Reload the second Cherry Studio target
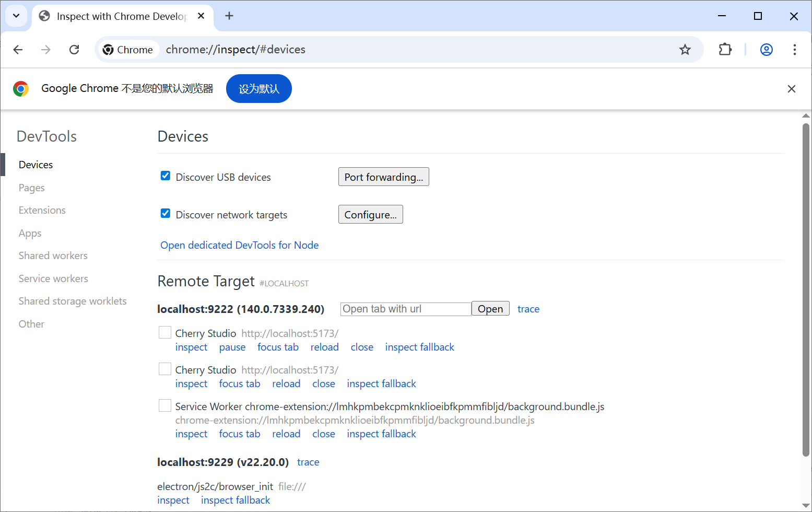This screenshot has height=512, width=812. pyautogui.click(x=286, y=383)
